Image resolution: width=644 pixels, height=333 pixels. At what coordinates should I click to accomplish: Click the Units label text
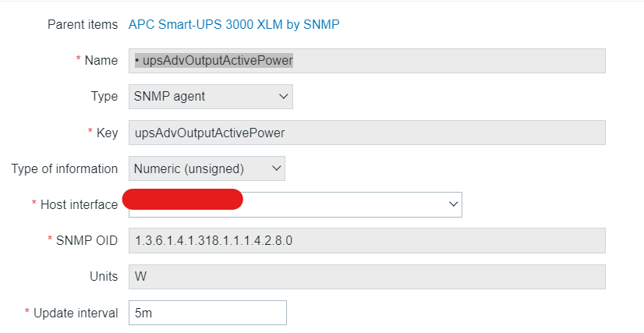pos(104,276)
